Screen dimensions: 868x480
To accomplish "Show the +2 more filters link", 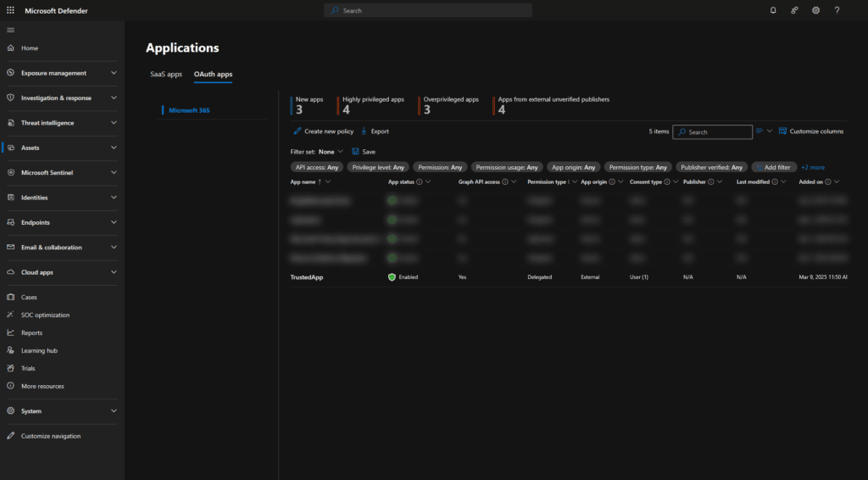I will (x=813, y=167).
